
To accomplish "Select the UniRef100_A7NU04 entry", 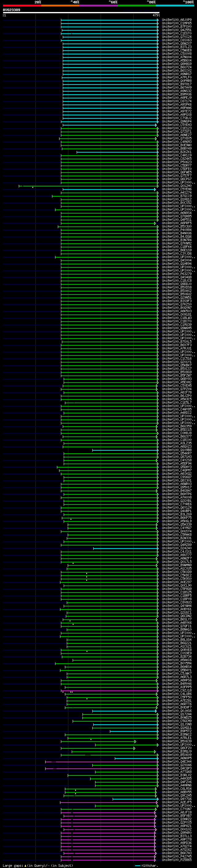I will 177,57.
